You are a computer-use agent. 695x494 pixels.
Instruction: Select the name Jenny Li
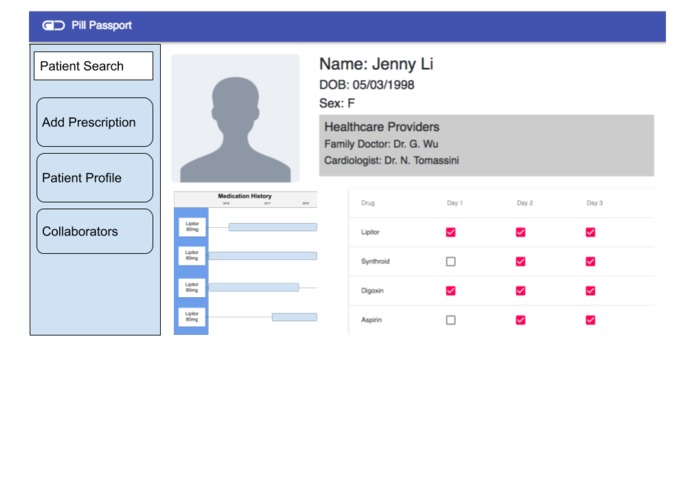click(402, 64)
